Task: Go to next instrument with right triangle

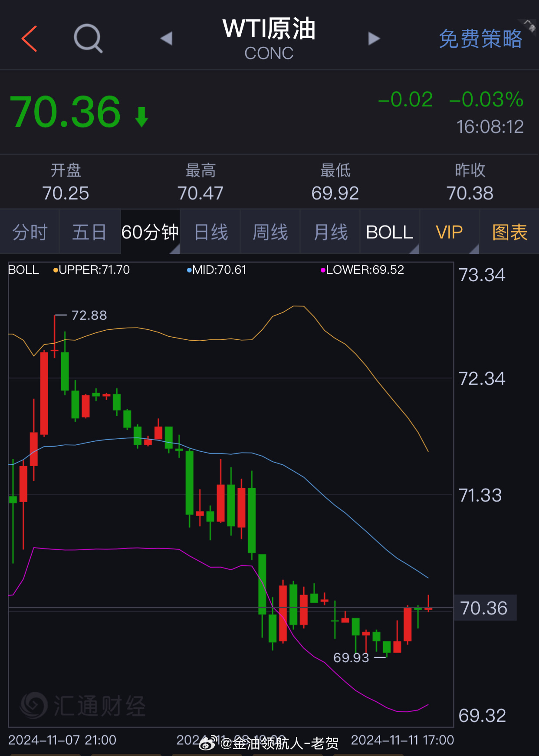Action: [x=374, y=39]
